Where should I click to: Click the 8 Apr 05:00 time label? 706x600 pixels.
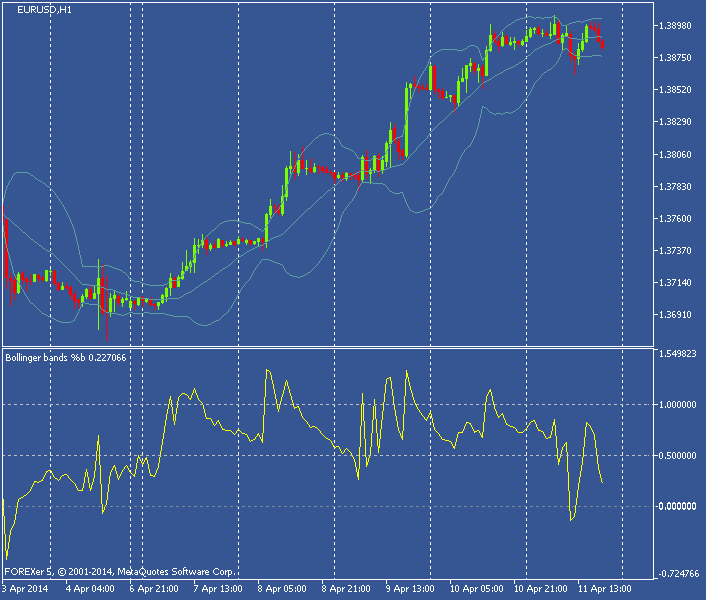coord(283,589)
